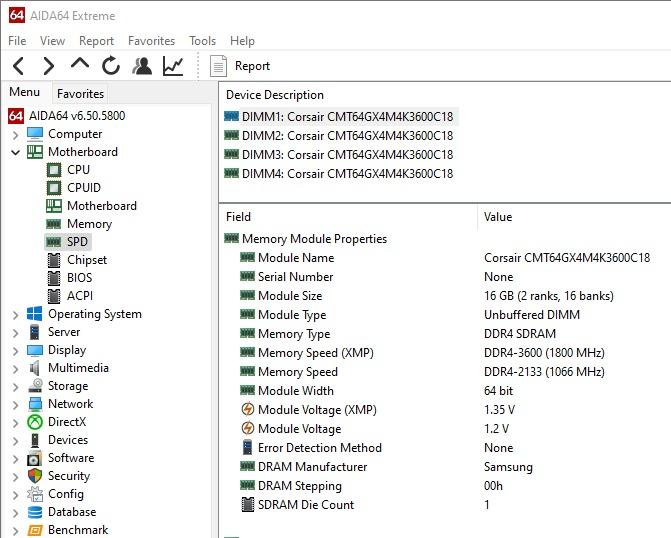The image size is (671, 538).
Task: Click the DirectX Xbox icon
Action: [x=35, y=422]
